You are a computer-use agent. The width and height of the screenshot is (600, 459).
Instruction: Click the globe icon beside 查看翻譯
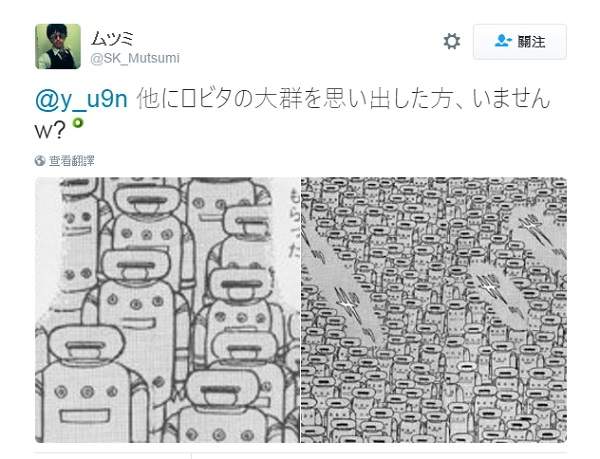[40, 161]
